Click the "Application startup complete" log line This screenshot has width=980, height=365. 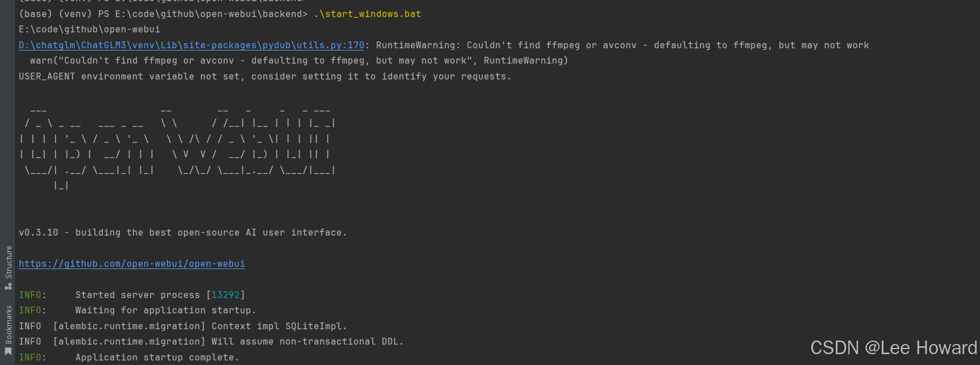(x=157, y=358)
